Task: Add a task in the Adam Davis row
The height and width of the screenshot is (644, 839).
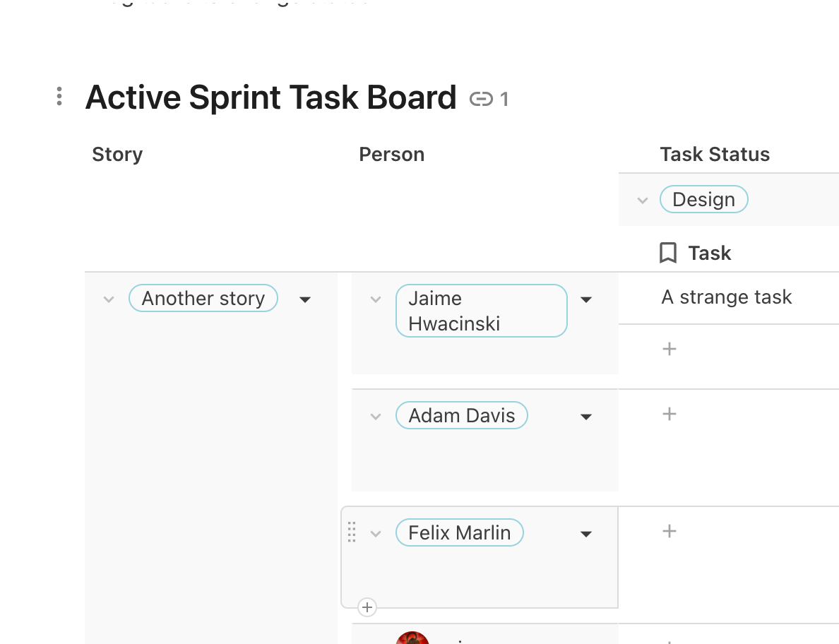Action: pos(670,414)
